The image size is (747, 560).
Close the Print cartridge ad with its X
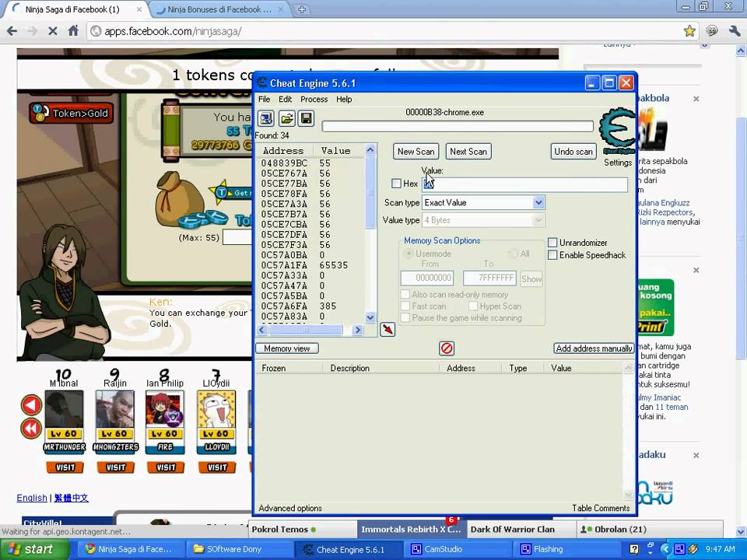coord(696,271)
